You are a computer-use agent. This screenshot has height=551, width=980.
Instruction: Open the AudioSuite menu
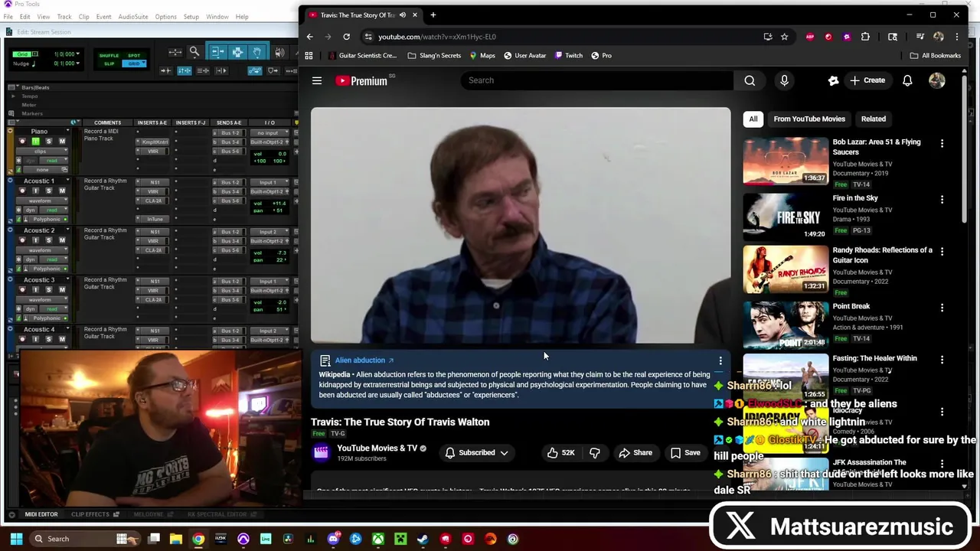tap(133, 17)
